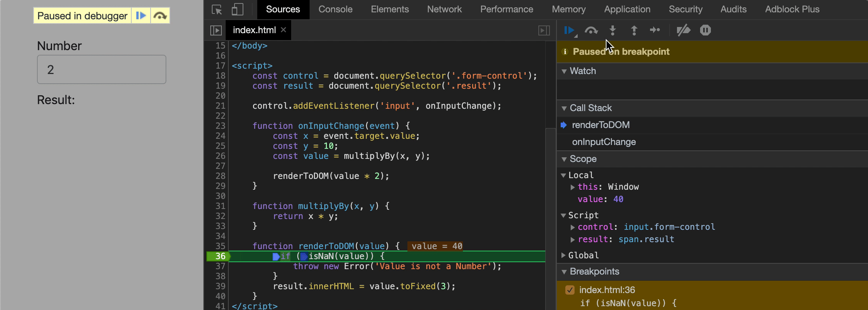The height and width of the screenshot is (310, 868).
Task: Step over next function call
Action: click(x=591, y=30)
